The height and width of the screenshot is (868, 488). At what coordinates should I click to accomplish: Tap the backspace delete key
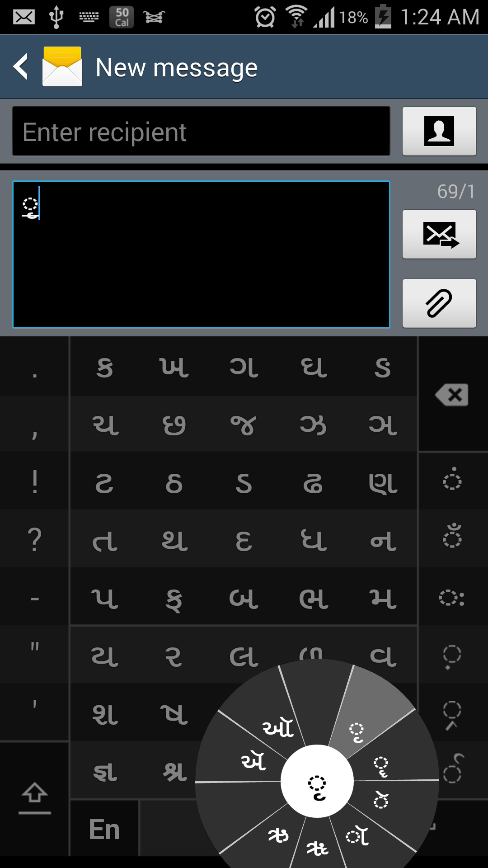(x=452, y=395)
